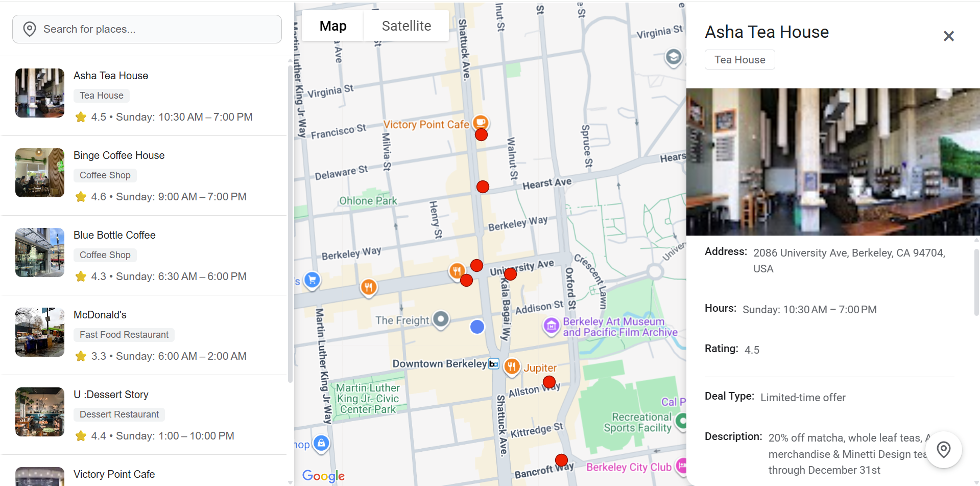Click the U :Dessert Story thumbnail image
The width and height of the screenshot is (980, 486).
click(x=40, y=412)
